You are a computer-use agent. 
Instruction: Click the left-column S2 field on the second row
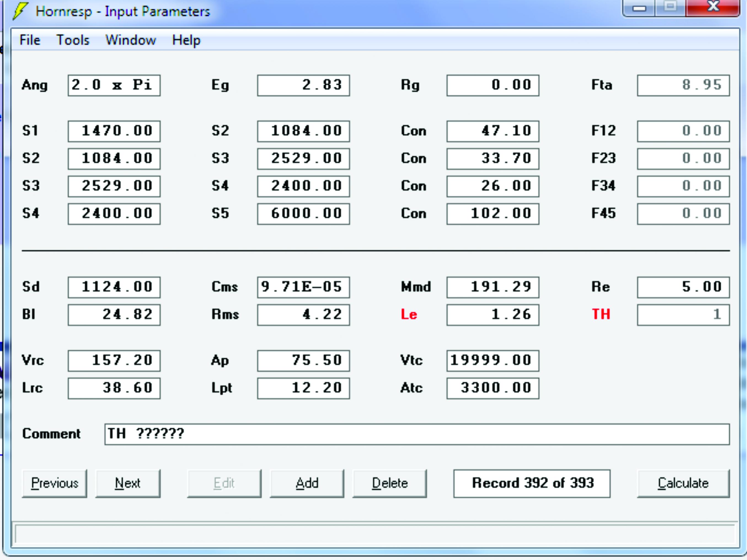[x=114, y=159]
